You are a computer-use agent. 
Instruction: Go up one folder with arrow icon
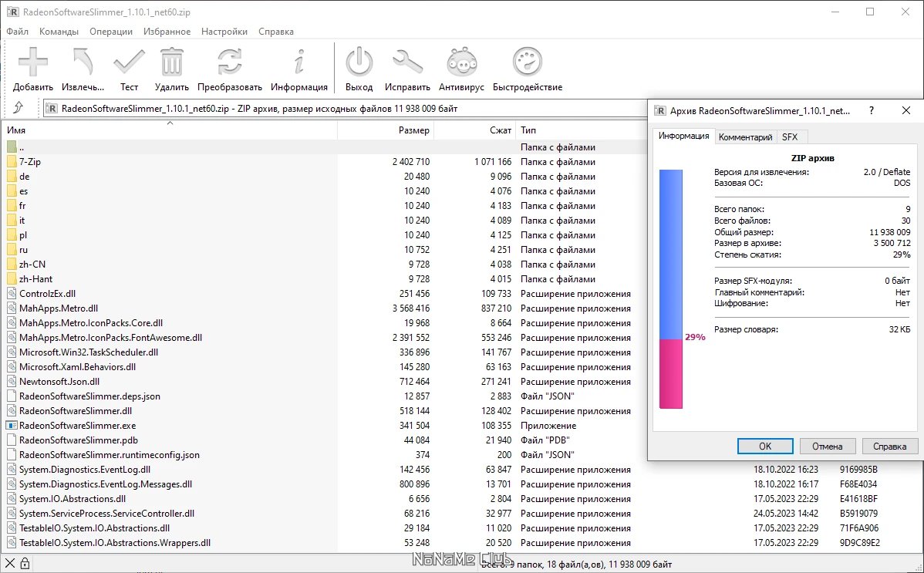pos(19,108)
